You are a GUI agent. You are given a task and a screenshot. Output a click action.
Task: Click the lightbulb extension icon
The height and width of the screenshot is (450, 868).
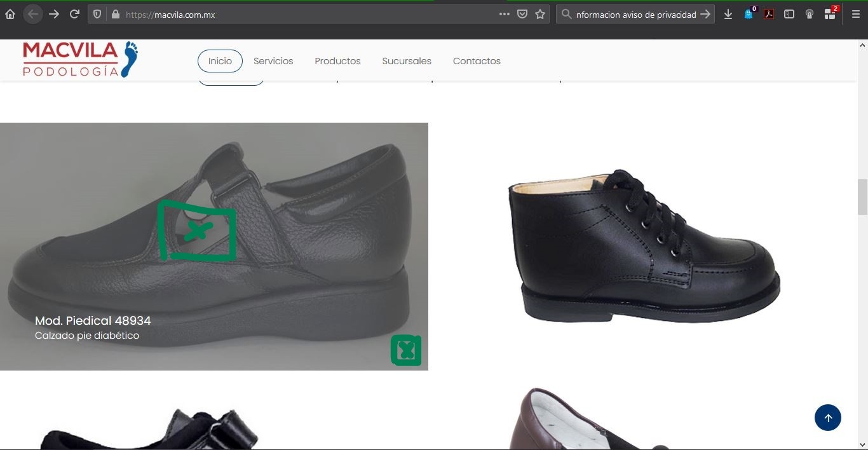coord(810,14)
